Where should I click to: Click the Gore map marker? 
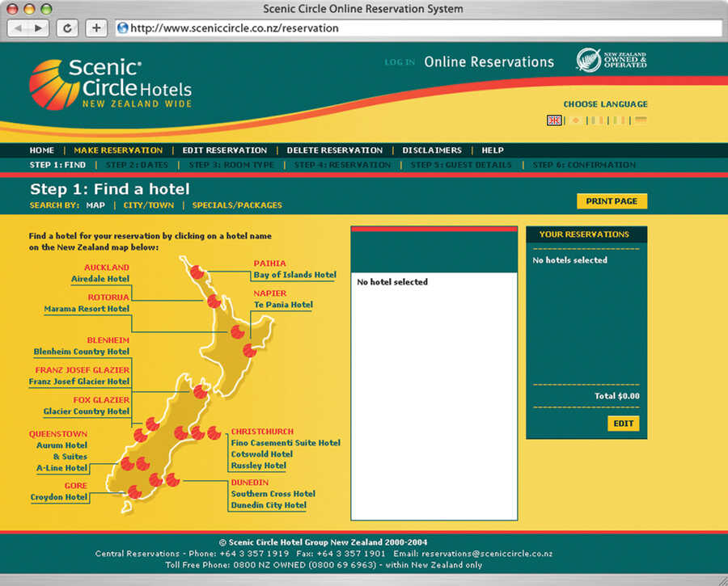coord(134,491)
